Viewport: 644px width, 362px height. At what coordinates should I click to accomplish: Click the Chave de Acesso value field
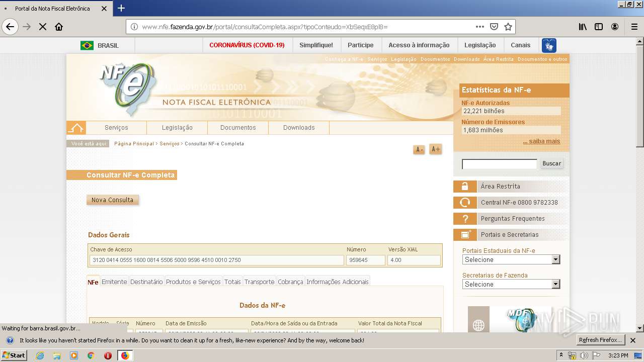217,260
